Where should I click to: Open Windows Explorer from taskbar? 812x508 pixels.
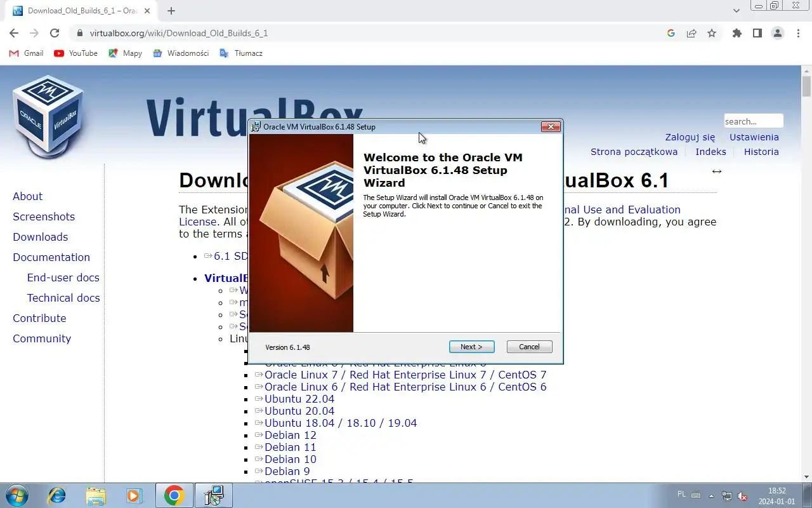96,495
